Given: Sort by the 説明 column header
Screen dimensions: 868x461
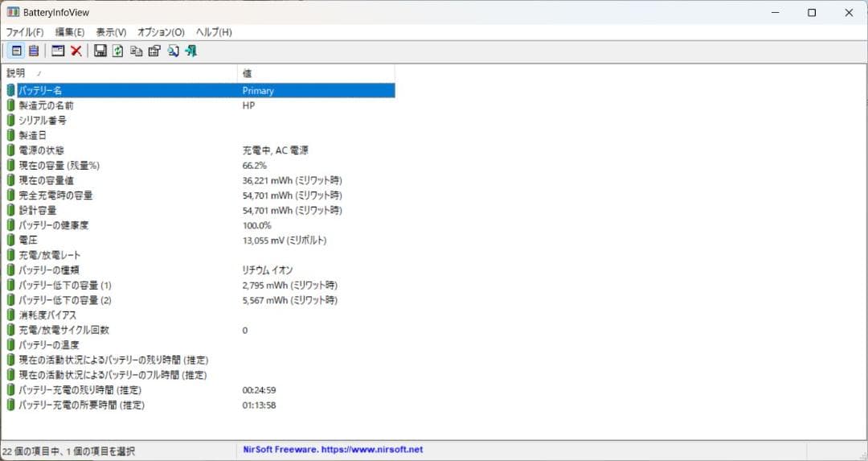Looking at the screenshot, I should point(119,73).
